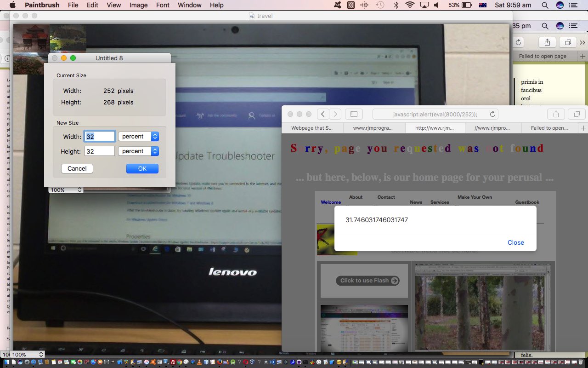588x368 pixels.
Task: Launch Firefox from the Dock
Action: click(220, 362)
